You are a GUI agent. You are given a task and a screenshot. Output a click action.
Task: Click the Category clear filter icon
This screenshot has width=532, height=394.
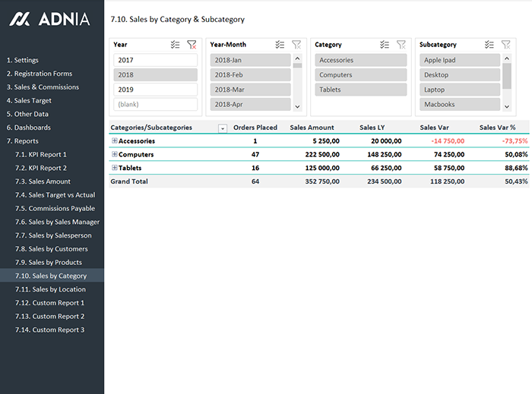pos(401,45)
